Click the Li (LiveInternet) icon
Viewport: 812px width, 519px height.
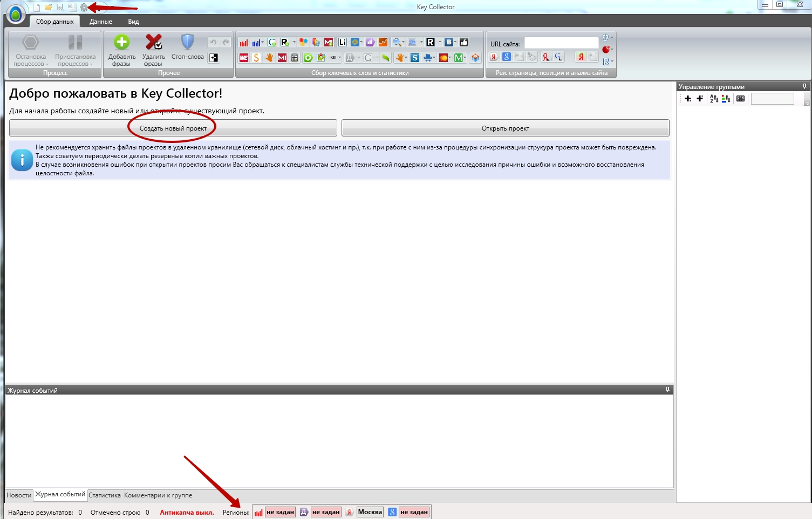[x=343, y=43]
